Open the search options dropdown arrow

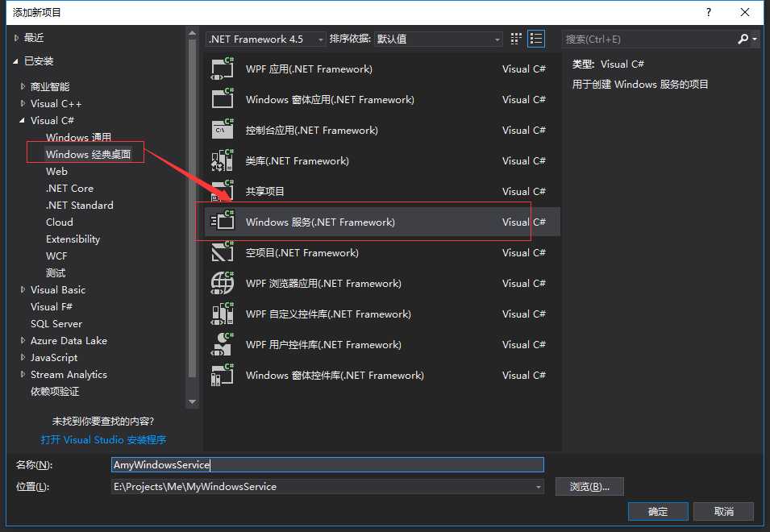coord(755,39)
